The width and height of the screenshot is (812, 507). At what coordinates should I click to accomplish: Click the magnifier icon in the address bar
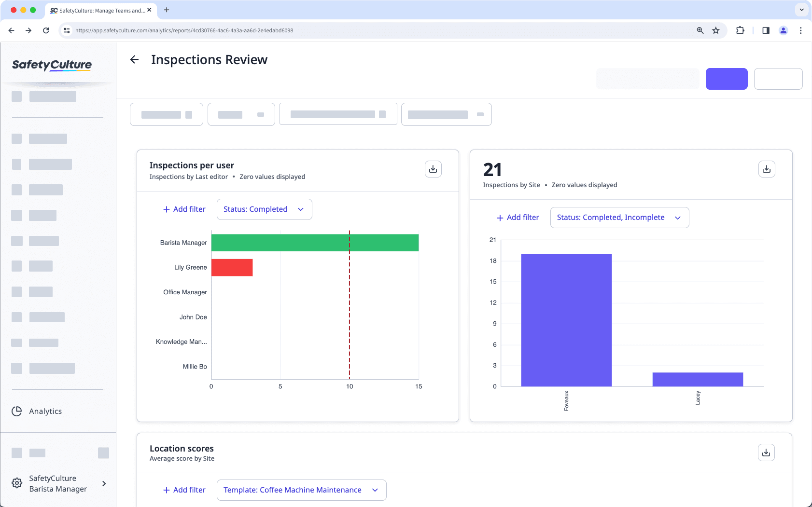[700, 30]
